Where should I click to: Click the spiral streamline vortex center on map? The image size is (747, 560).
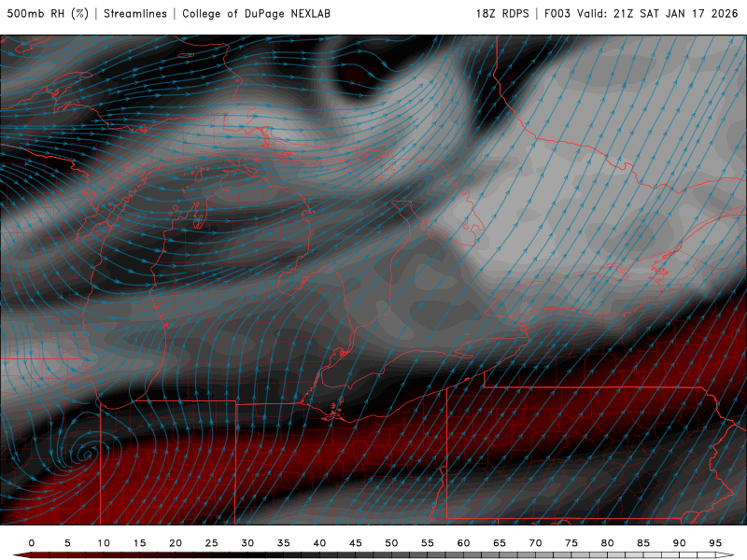click(x=88, y=455)
